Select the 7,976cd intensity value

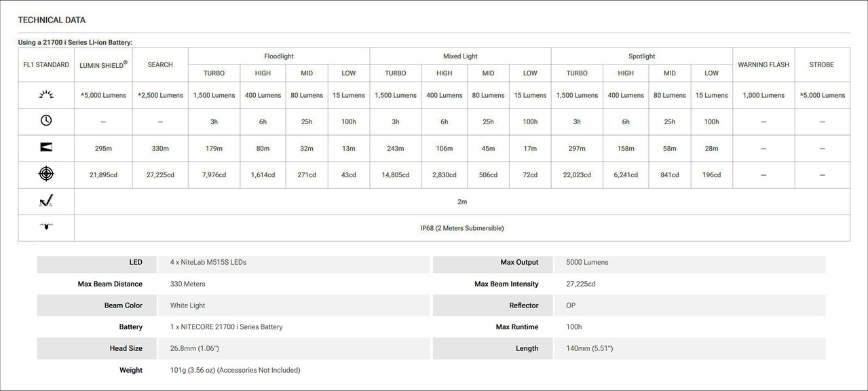214,175
